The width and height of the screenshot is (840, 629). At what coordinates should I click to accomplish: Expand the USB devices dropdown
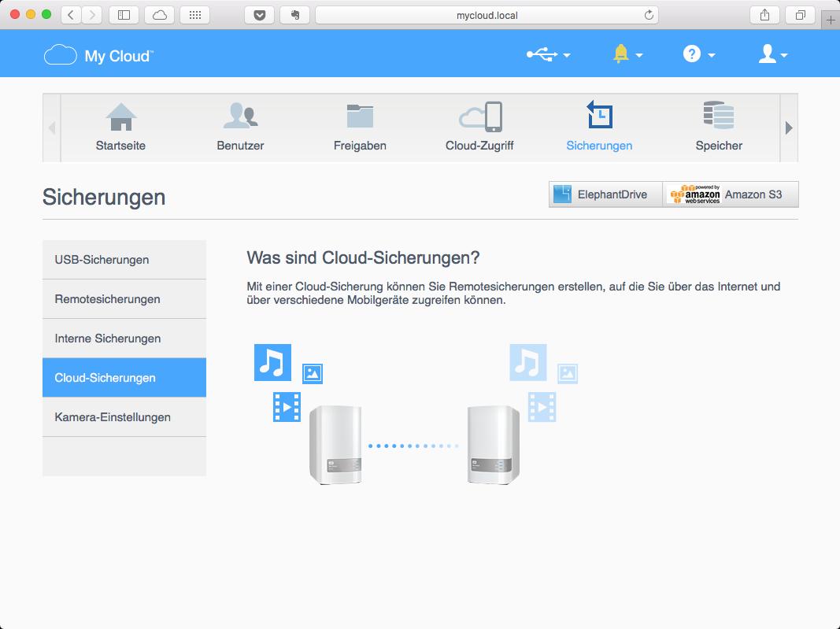(548, 54)
